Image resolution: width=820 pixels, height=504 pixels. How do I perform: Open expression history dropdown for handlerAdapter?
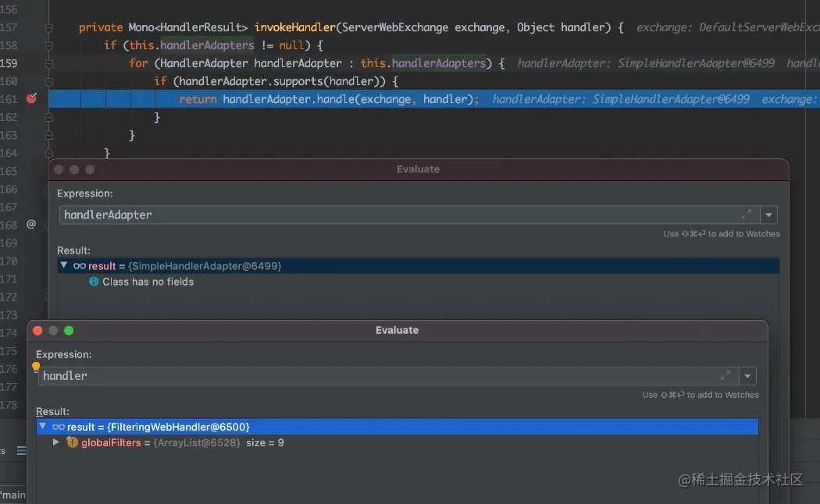(x=768, y=215)
